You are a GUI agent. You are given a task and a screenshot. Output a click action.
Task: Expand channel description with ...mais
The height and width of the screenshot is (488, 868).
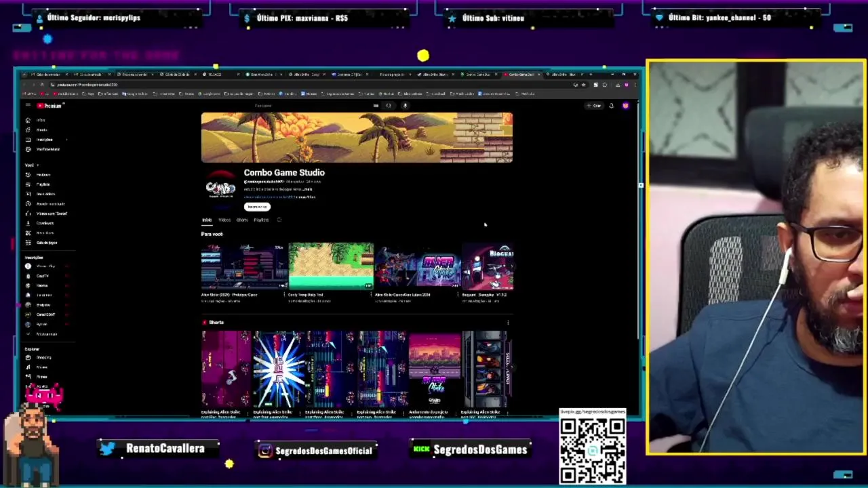point(308,189)
